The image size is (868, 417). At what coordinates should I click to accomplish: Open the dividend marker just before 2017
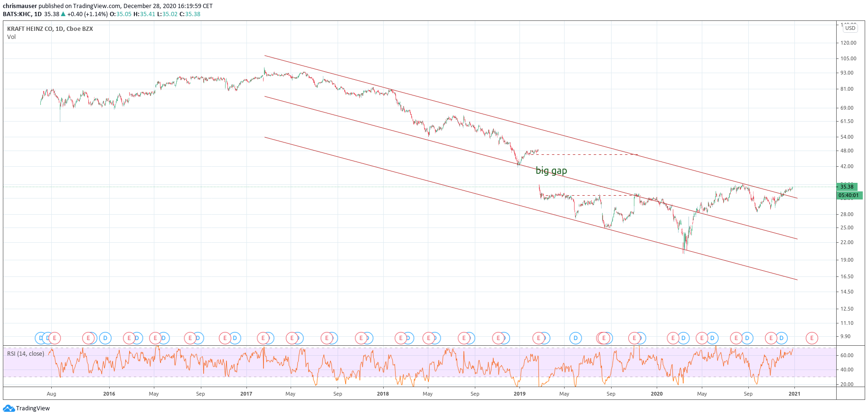click(235, 338)
